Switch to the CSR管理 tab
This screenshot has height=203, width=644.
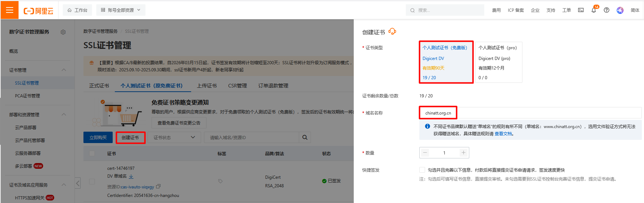tap(237, 86)
